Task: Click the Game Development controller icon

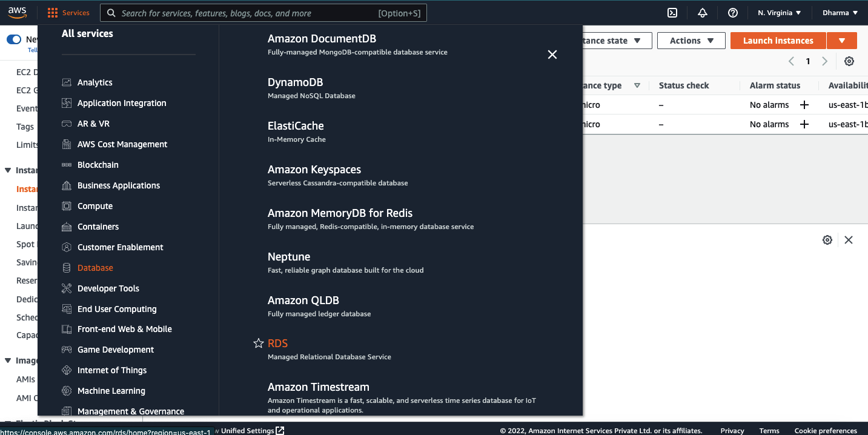Action: click(67, 350)
